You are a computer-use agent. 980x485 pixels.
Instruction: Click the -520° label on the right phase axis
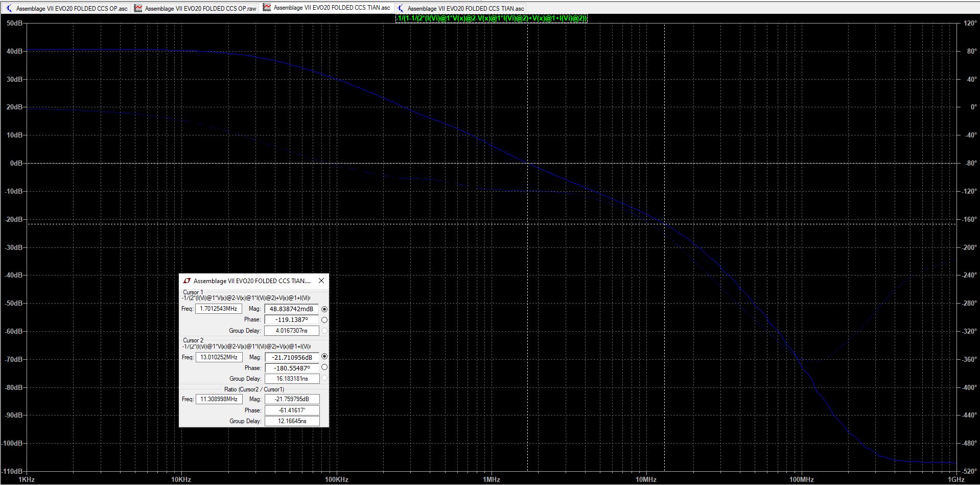pyautogui.click(x=969, y=471)
